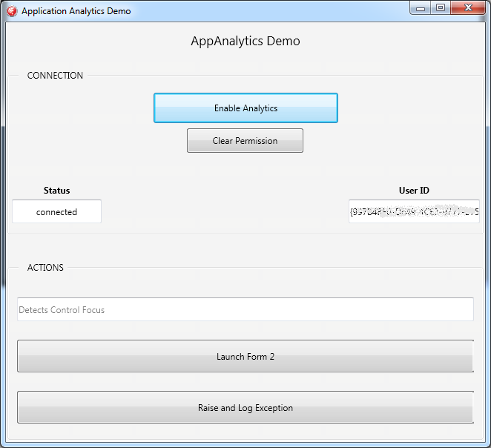This screenshot has width=491, height=448.
Task: Click the Clear Permission button
Action: click(245, 141)
